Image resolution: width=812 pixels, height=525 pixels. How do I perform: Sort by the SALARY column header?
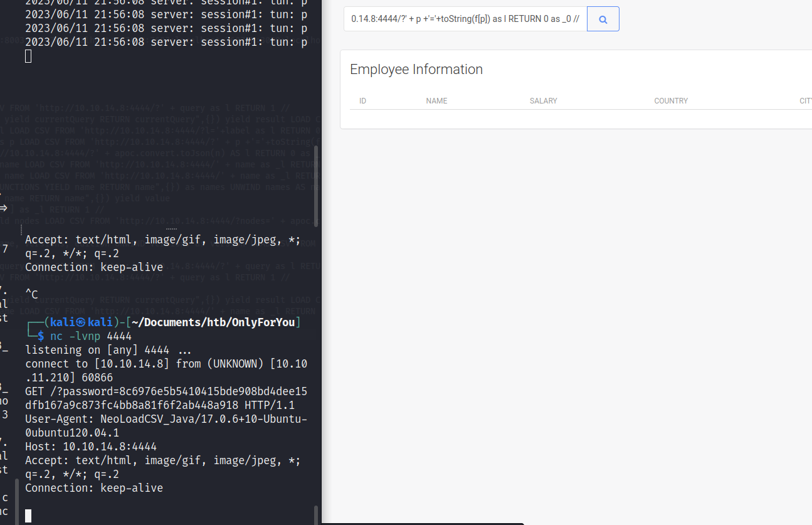click(x=543, y=101)
